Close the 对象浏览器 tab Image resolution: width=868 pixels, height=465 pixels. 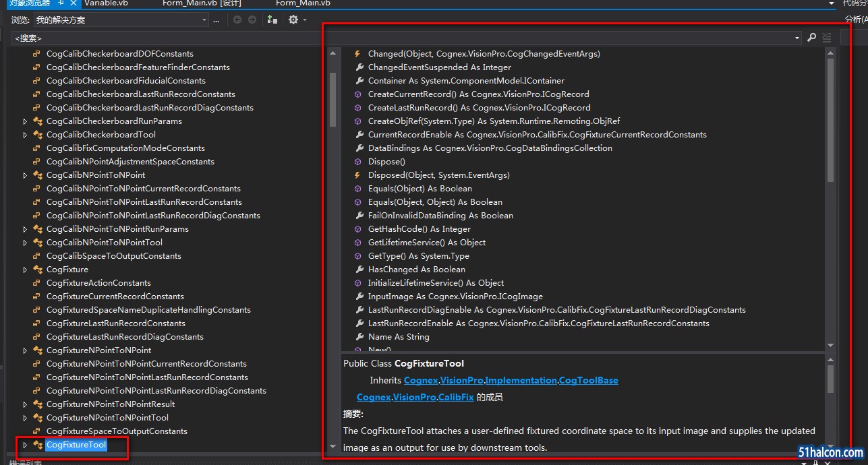pyautogui.click(x=74, y=3)
